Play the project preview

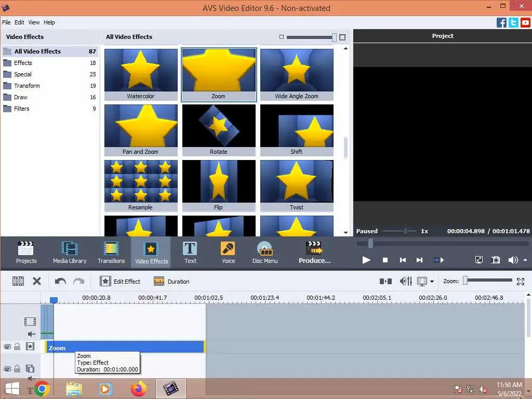(366, 260)
